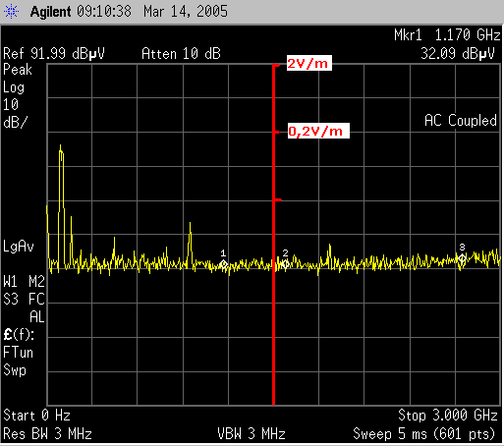Click the Ref 91.99 dBµV level readout
The width and height of the screenshot is (504, 446).
tap(54, 53)
